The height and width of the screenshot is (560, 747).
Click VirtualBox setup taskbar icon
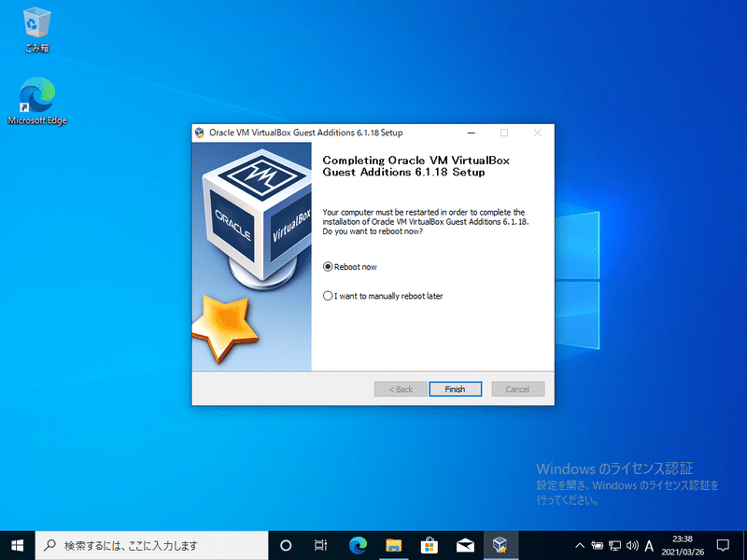point(500,545)
